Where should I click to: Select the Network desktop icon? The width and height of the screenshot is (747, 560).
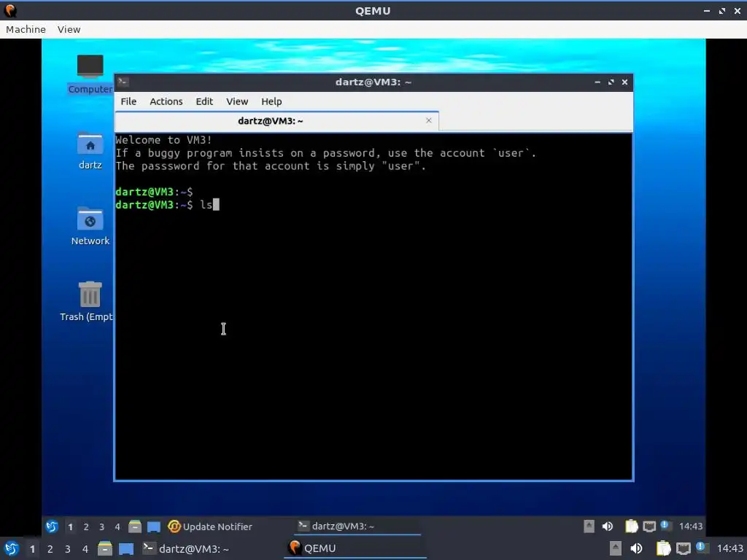[90, 227]
